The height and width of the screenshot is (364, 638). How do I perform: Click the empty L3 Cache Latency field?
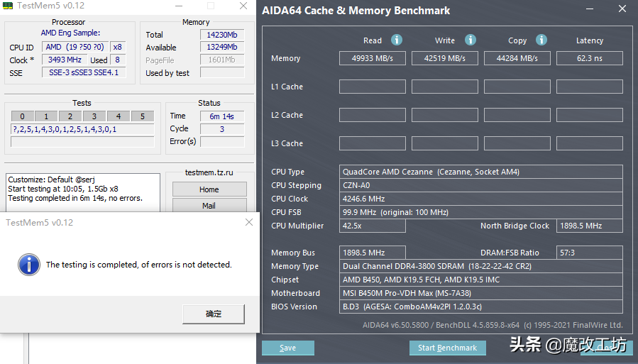(x=590, y=143)
